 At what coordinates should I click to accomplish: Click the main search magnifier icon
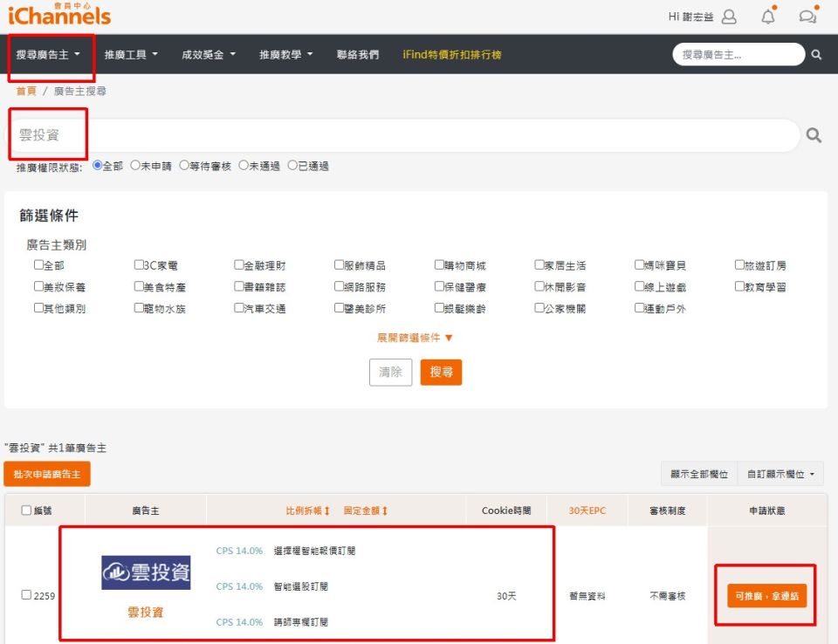[814, 135]
